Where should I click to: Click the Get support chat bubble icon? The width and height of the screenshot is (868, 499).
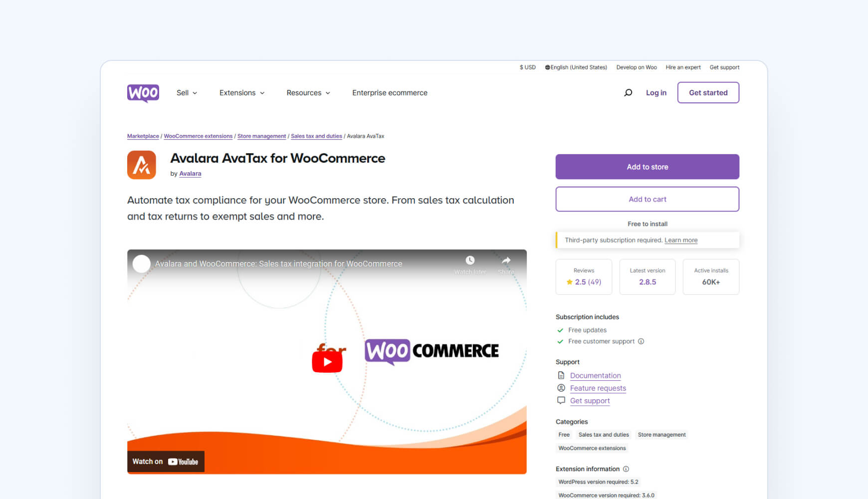pos(561,401)
